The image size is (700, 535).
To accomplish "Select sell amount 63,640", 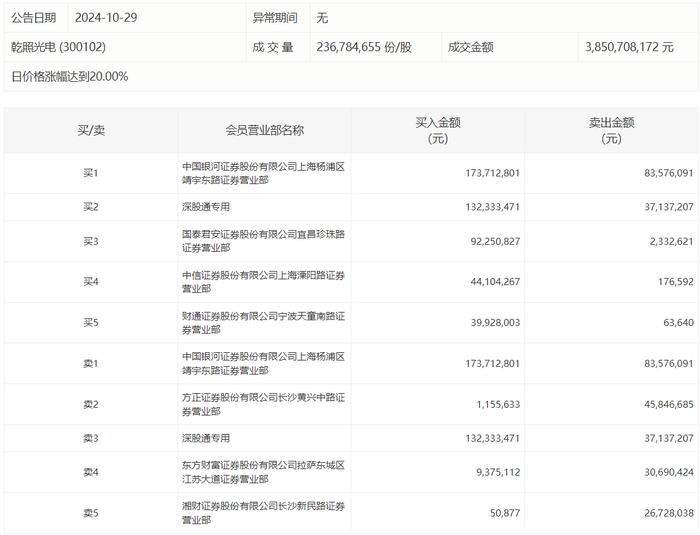I will [x=679, y=322].
